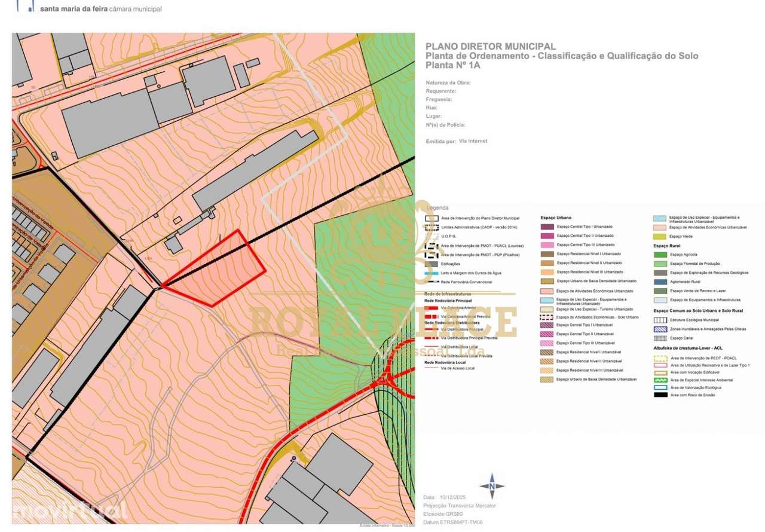Select the Leito e Margem dos Cursos de Água icon
This screenshot has width=765, height=532.
pyautogui.click(x=432, y=273)
